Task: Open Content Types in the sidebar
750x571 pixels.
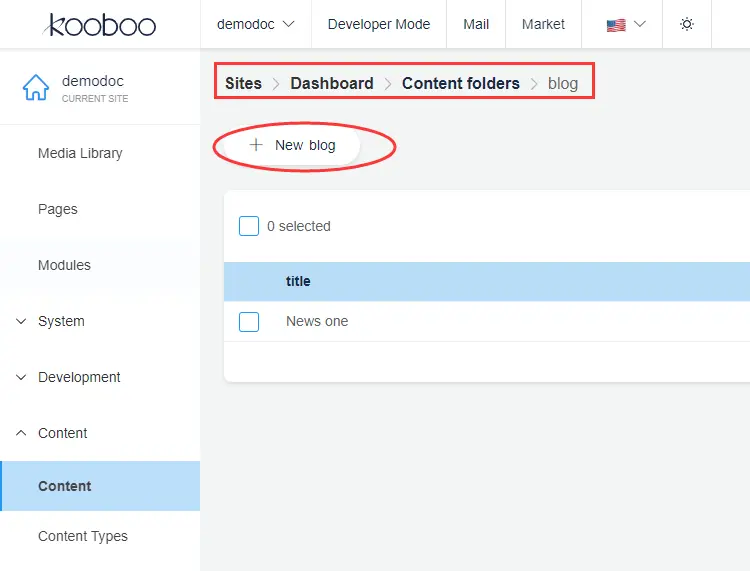Action: (83, 536)
